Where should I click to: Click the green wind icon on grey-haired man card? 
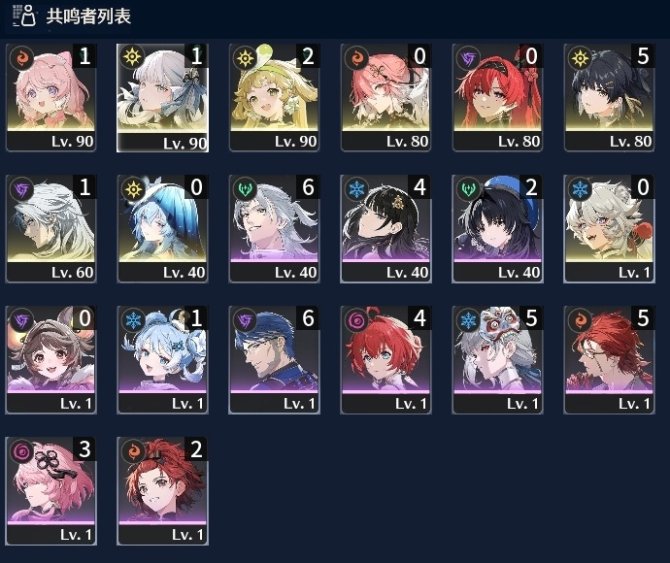click(245, 188)
